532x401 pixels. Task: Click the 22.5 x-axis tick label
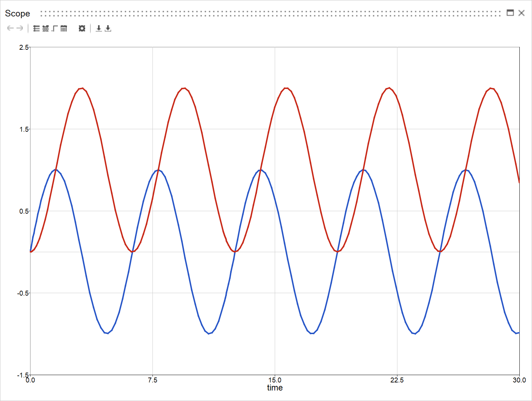[x=397, y=380]
